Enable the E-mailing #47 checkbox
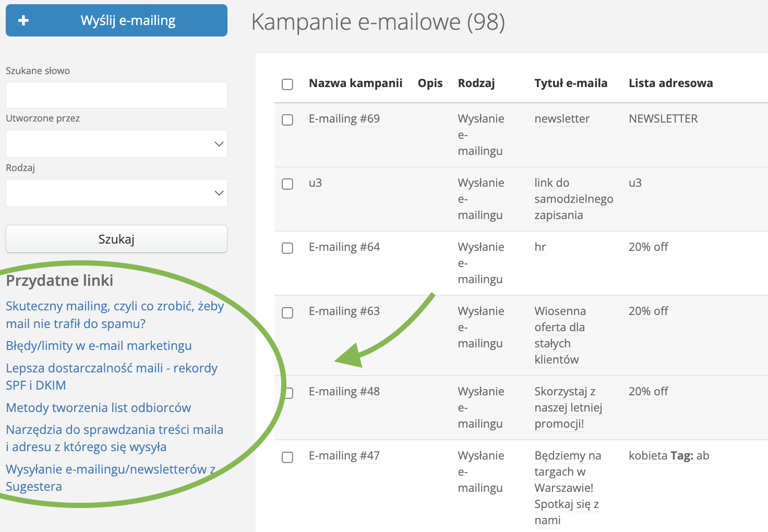768x532 pixels. point(287,457)
